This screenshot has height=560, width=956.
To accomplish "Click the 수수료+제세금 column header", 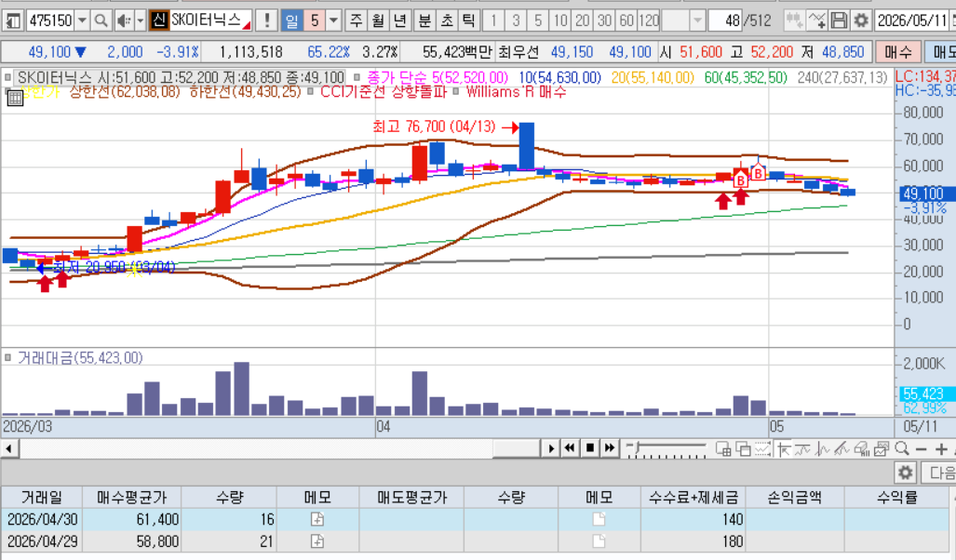I will tap(693, 498).
